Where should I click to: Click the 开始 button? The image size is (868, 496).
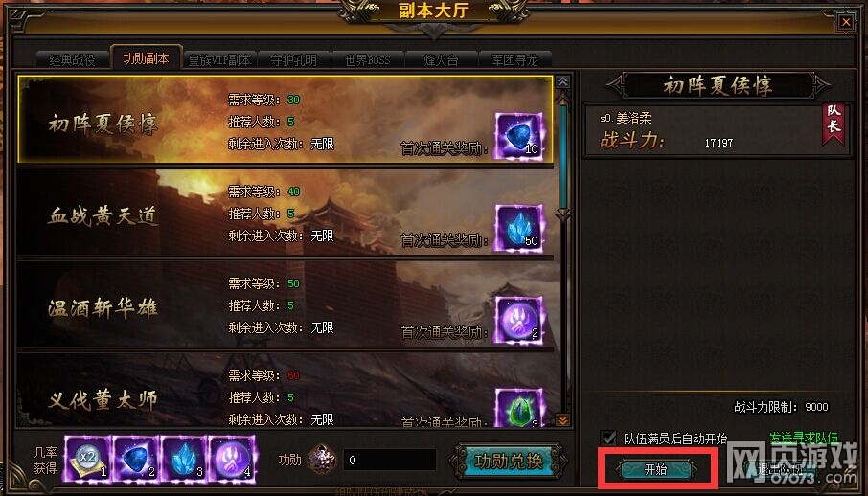656,469
